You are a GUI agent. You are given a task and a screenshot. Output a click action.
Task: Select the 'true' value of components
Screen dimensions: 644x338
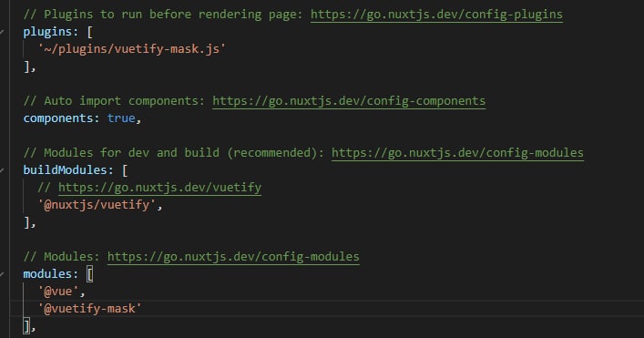point(121,118)
